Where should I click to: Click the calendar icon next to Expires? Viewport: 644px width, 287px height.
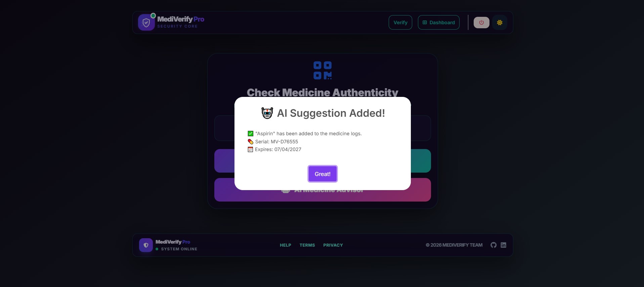coord(250,149)
